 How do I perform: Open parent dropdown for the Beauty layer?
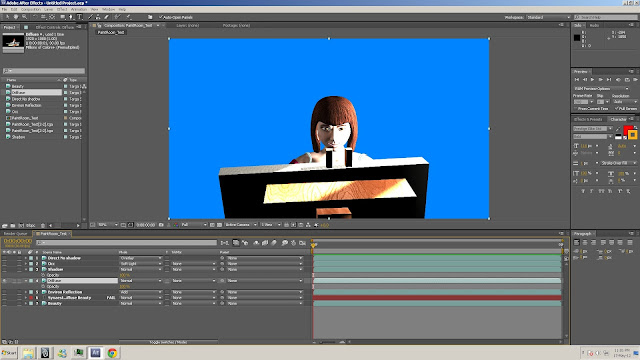click(264, 304)
